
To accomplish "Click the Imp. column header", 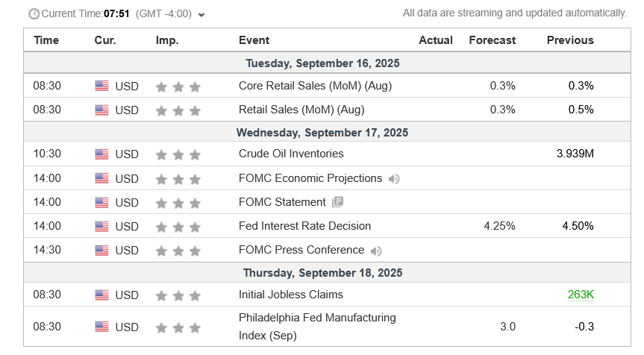I will click(x=167, y=40).
